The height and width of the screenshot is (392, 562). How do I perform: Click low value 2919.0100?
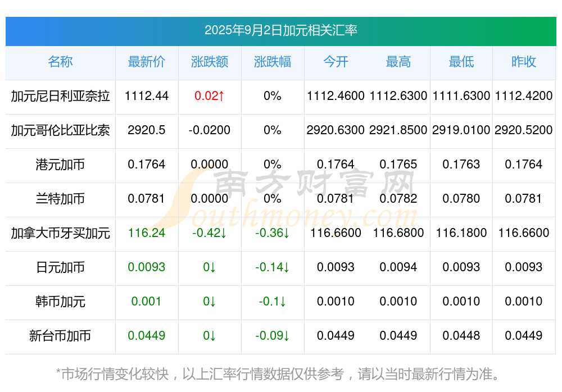461,130
